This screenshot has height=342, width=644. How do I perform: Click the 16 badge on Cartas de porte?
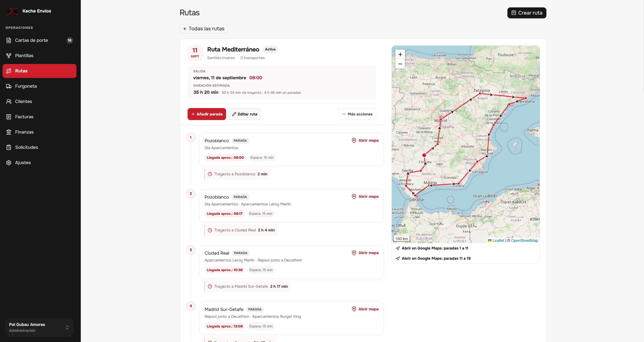pyautogui.click(x=69, y=40)
